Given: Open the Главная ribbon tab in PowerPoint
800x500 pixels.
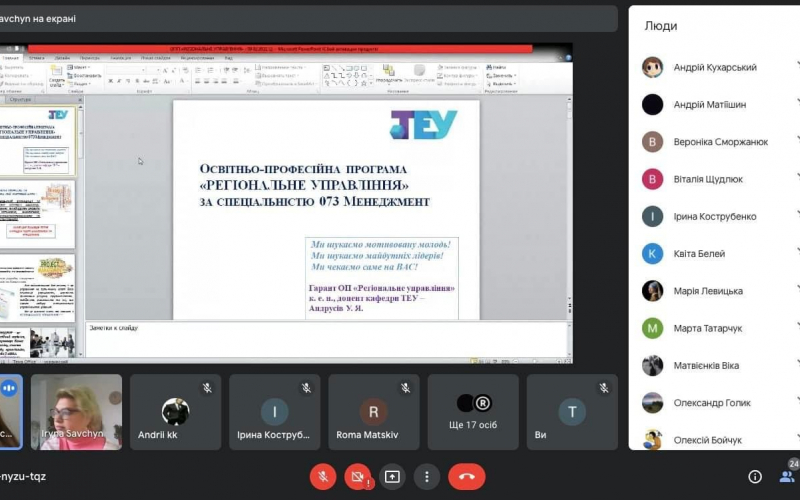Looking at the screenshot, I should (10, 58).
